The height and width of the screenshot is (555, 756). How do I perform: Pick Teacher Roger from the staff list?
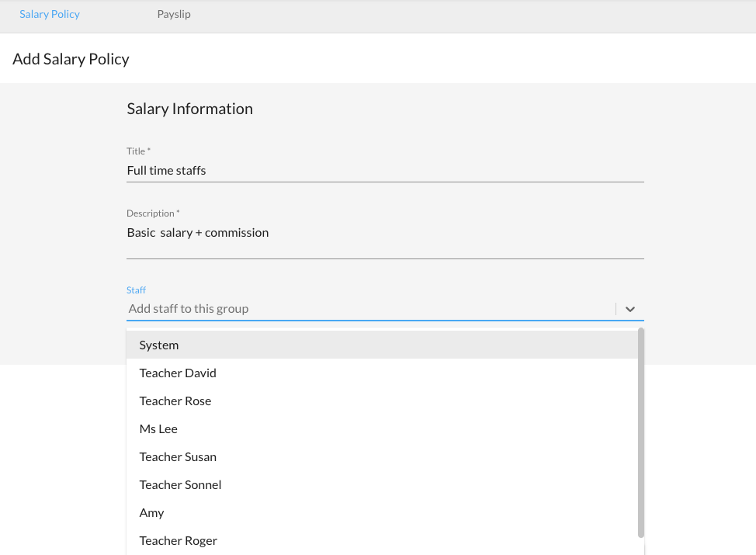tap(178, 541)
